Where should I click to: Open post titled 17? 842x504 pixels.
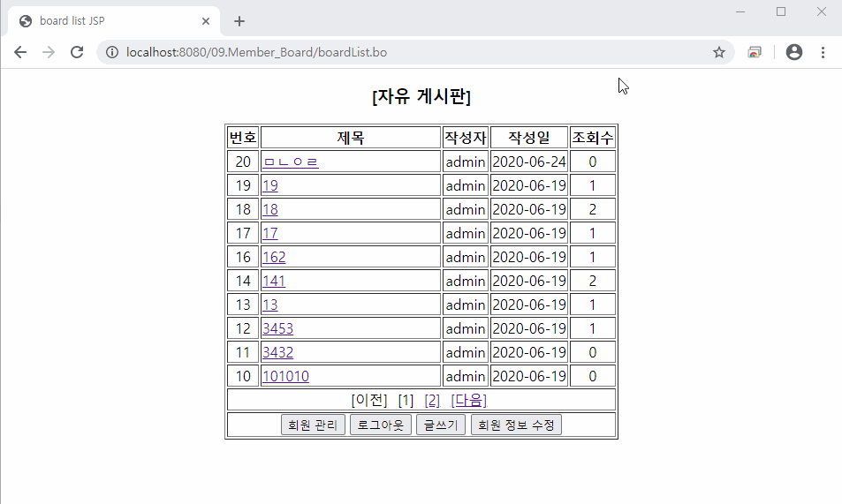270,233
